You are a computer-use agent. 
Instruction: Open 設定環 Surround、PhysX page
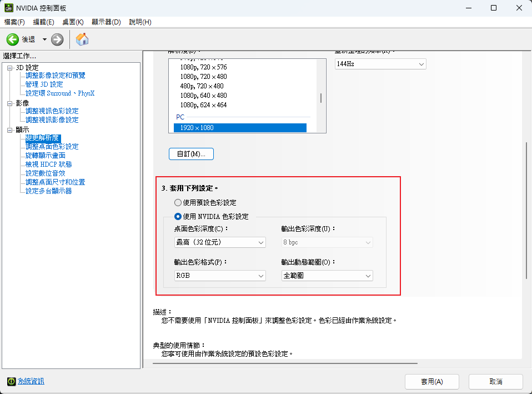[x=60, y=93]
